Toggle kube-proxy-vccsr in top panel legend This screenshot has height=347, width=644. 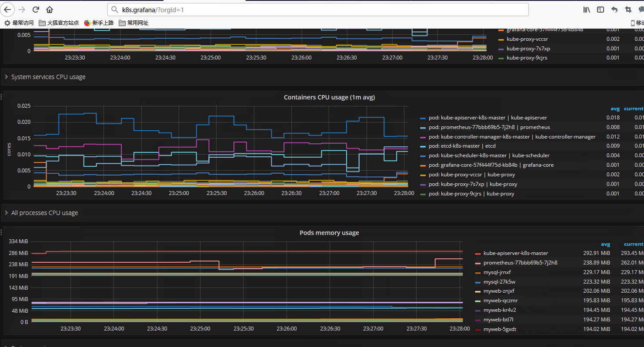click(x=527, y=39)
